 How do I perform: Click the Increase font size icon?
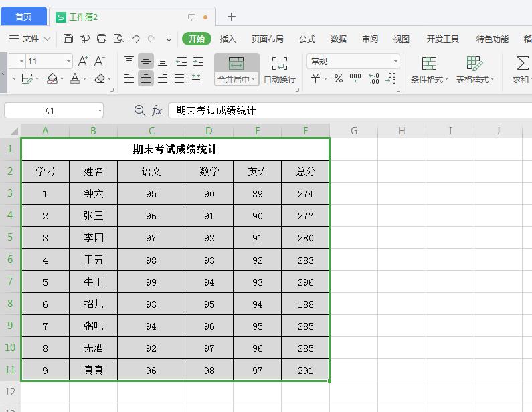(x=83, y=61)
